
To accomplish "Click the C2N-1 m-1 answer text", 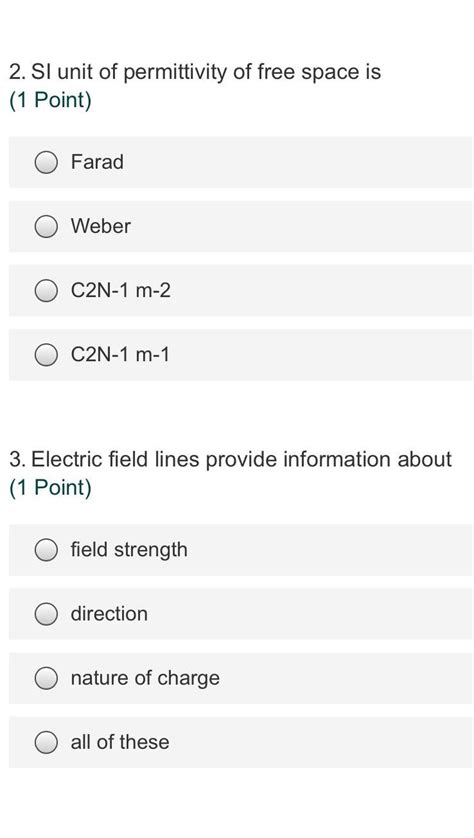I will pos(120,355).
